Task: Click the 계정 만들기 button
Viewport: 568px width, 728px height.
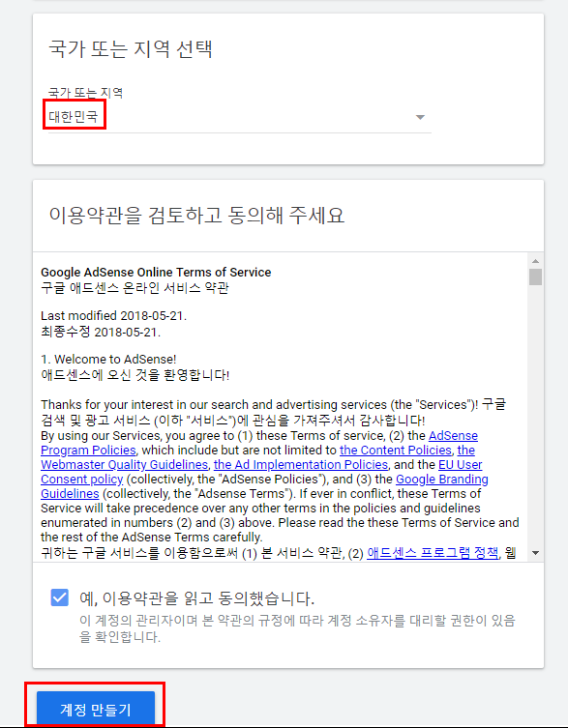Action: tap(95, 709)
